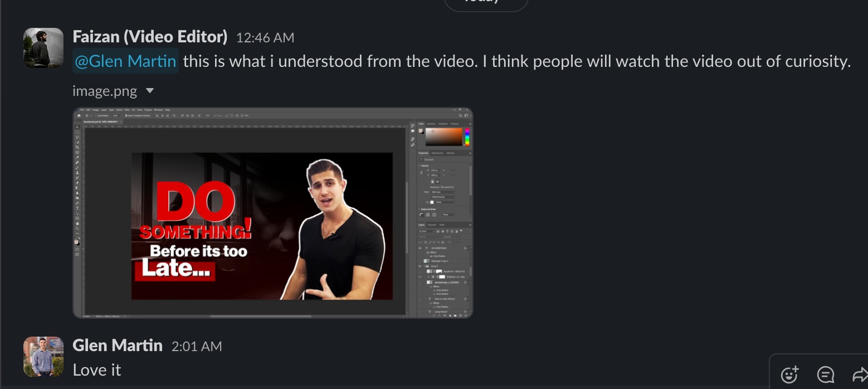868x389 pixels.
Task: Open the @Glen Martin mention
Action: (x=125, y=61)
